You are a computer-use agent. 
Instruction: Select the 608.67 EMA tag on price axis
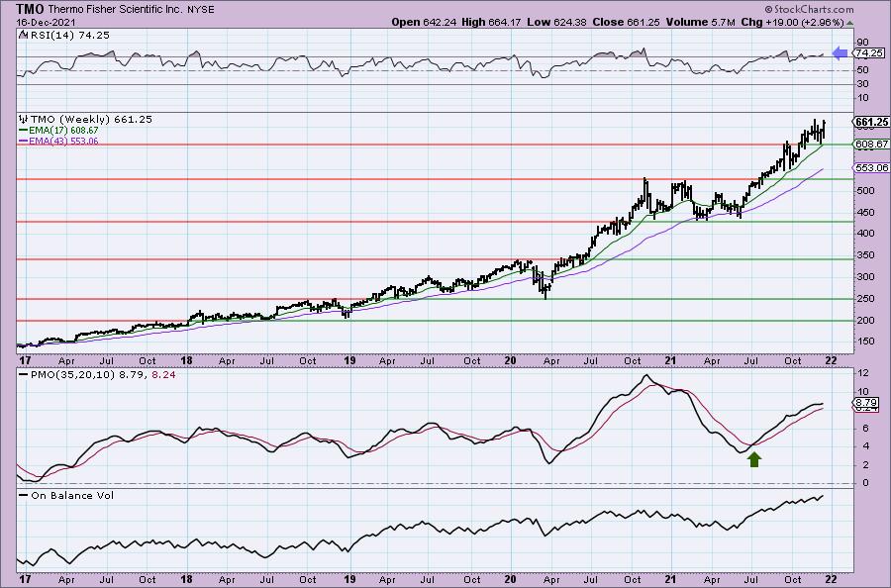pyautogui.click(x=871, y=145)
